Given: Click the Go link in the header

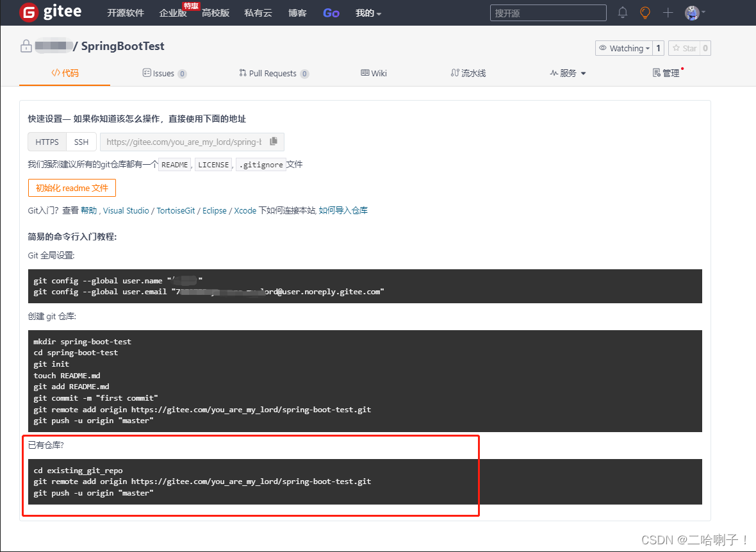Looking at the screenshot, I should coord(331,13).
